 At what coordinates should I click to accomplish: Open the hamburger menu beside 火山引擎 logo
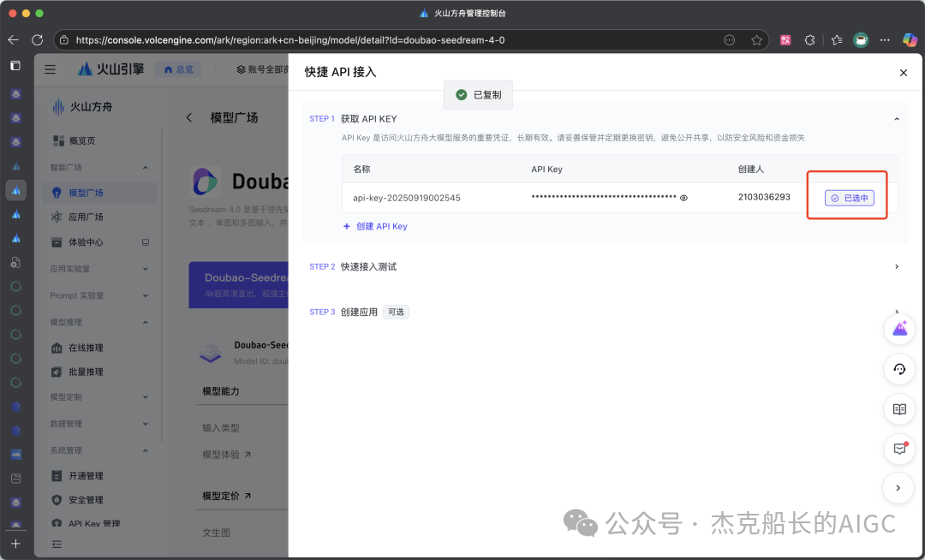pos(51,69)
